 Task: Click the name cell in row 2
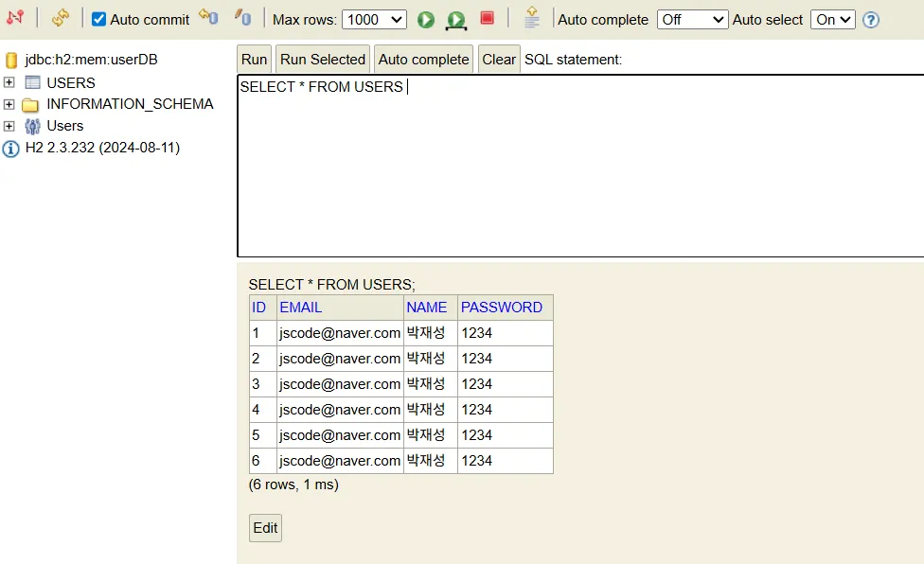point(430,359)
